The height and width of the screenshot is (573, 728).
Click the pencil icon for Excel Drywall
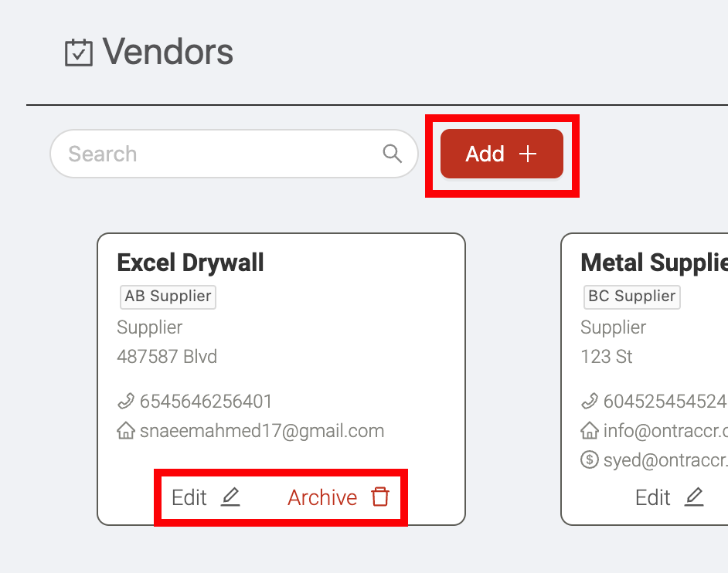(230, 497)
